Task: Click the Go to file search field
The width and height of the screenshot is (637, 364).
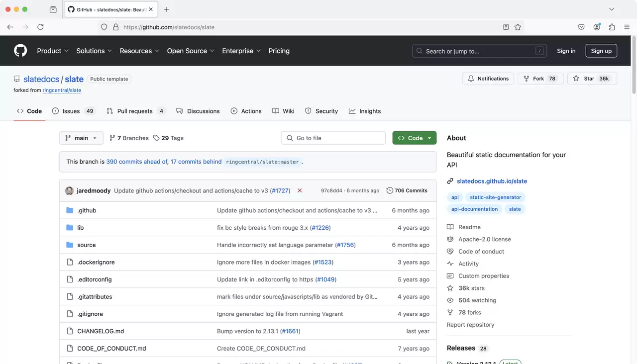Action: [x=333, y=138]
